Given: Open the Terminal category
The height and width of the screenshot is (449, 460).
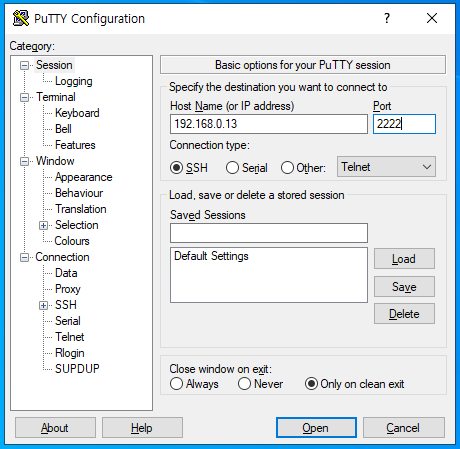Looking at the screenshot, I should (x=56, y=97).
